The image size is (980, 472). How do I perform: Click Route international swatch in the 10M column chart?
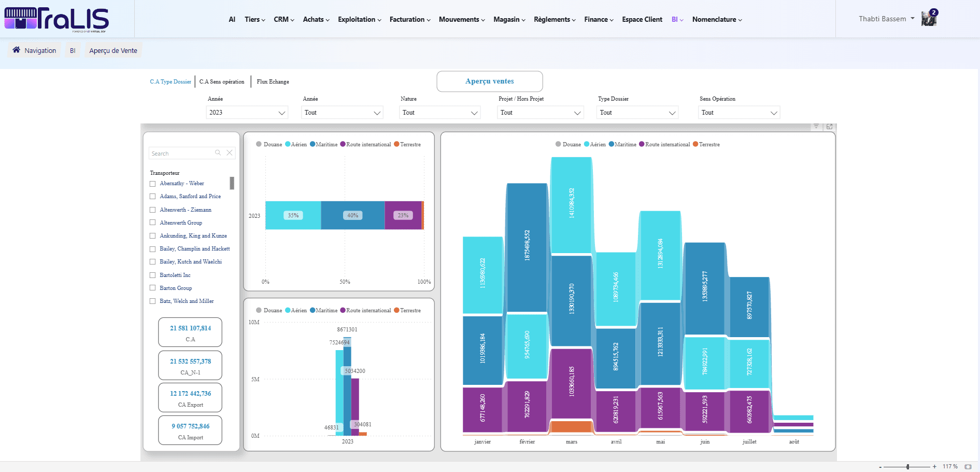[x=343, y=310]
